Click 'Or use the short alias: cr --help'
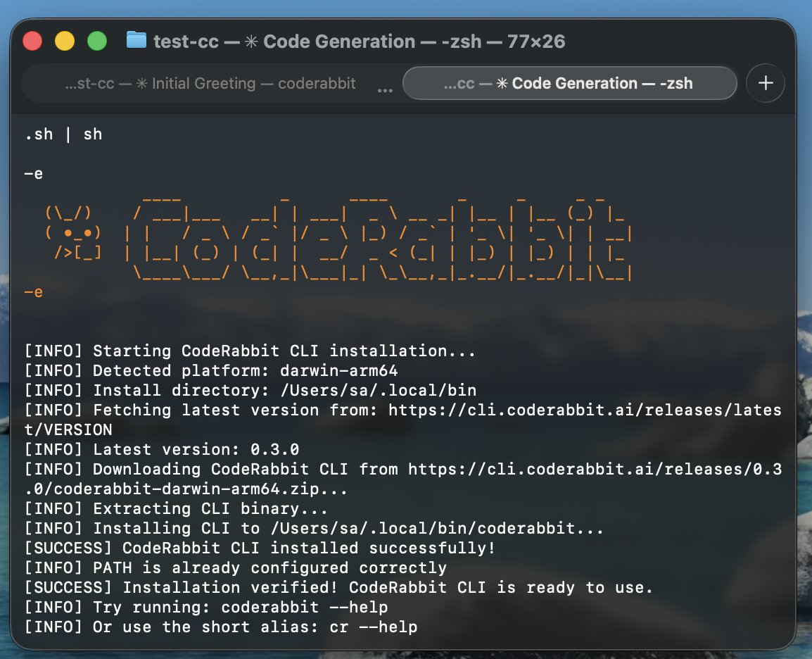 click(x=221, y=627)
